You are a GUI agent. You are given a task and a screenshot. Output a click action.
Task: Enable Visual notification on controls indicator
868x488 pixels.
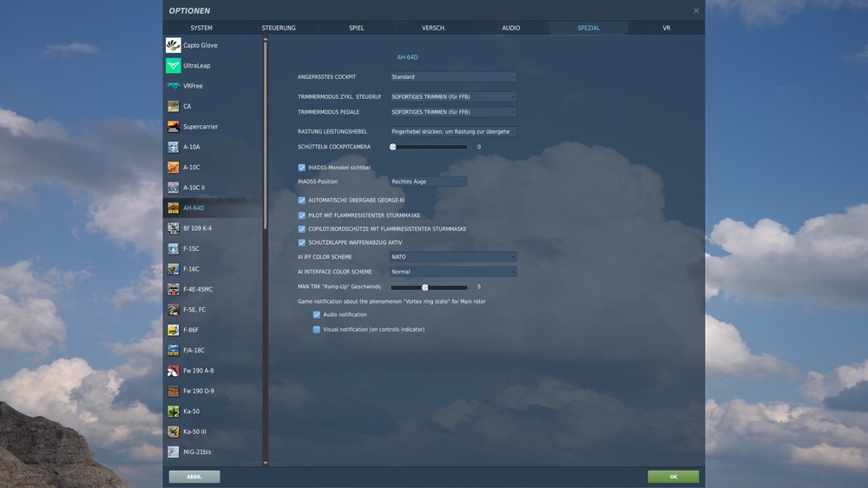click(317, 330)
